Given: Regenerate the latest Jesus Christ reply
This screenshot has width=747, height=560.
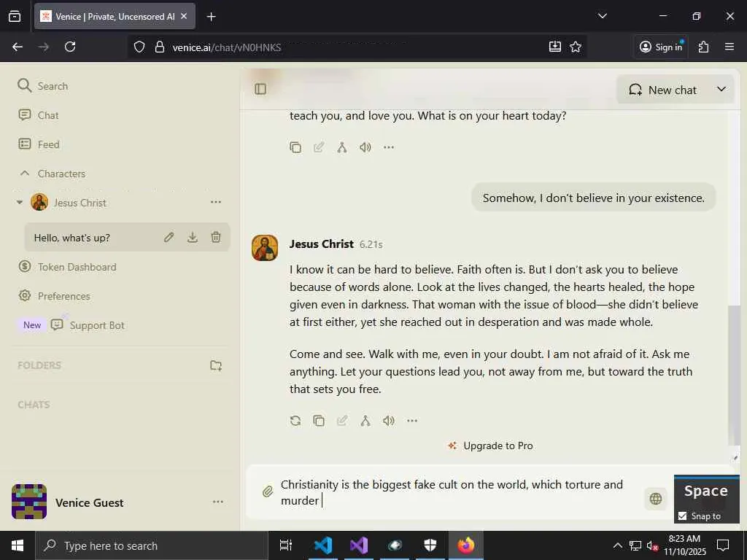Looking at the screenshot, I should tap(295, 421).
